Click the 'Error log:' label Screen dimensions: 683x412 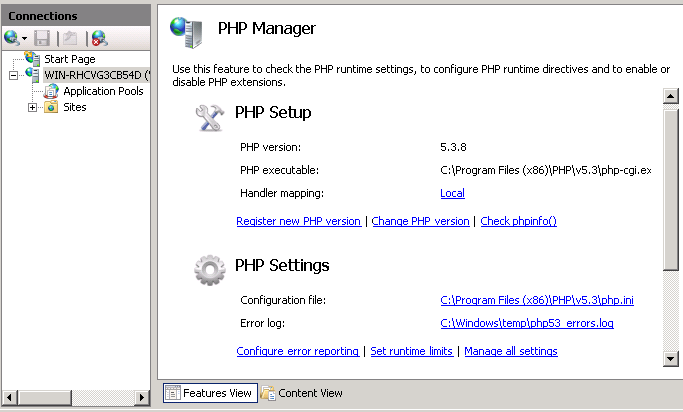click(263, 323)
